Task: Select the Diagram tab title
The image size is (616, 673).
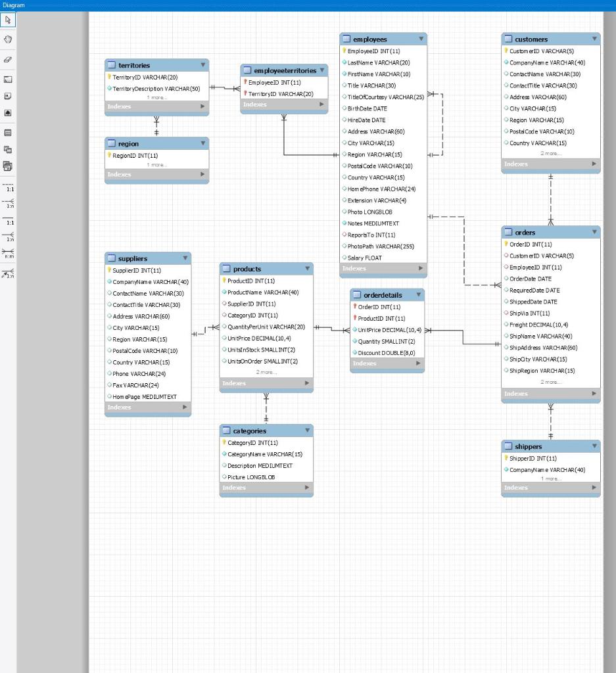Action: click(x=14, y=5)
